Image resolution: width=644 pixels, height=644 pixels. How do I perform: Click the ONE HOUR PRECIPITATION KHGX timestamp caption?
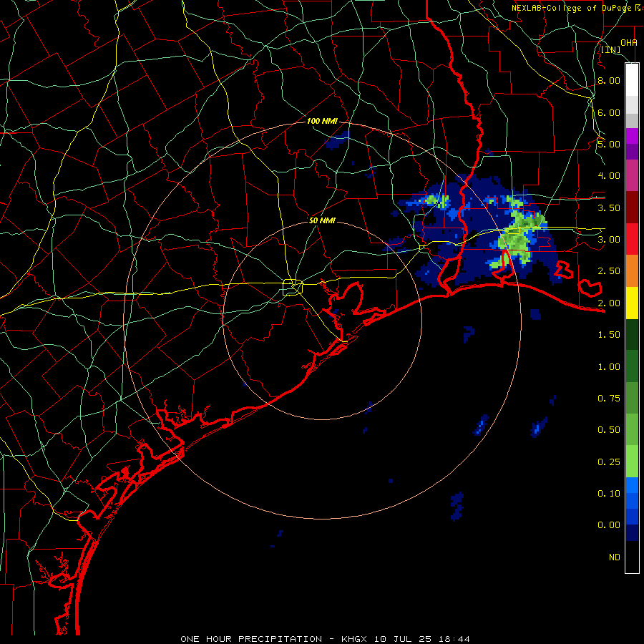click(x=325, y=639)
